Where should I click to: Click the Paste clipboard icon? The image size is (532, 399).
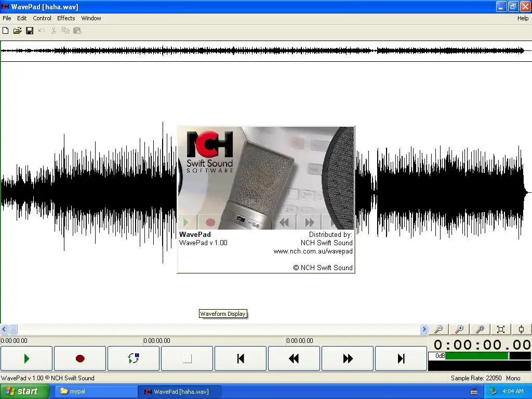pos(77,31)
